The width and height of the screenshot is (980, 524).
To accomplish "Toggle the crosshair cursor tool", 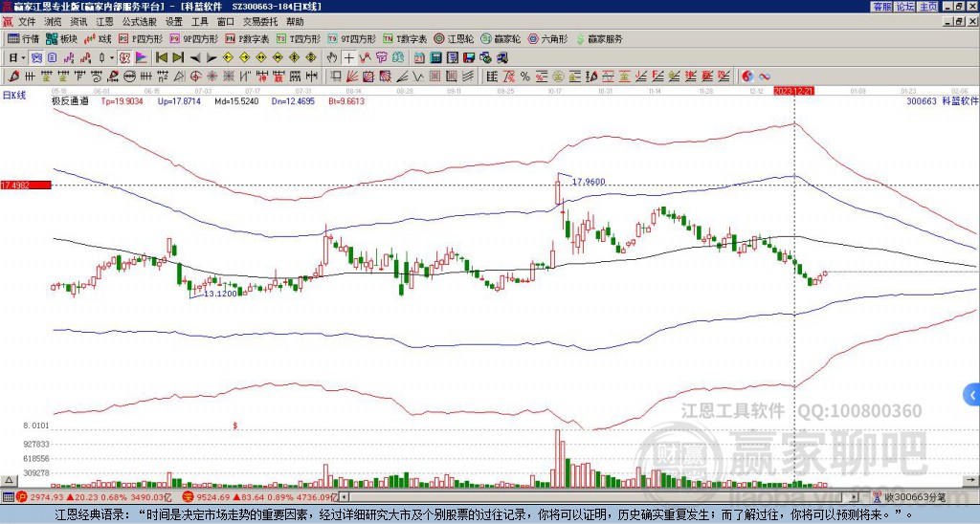I will tap(348, 58).
